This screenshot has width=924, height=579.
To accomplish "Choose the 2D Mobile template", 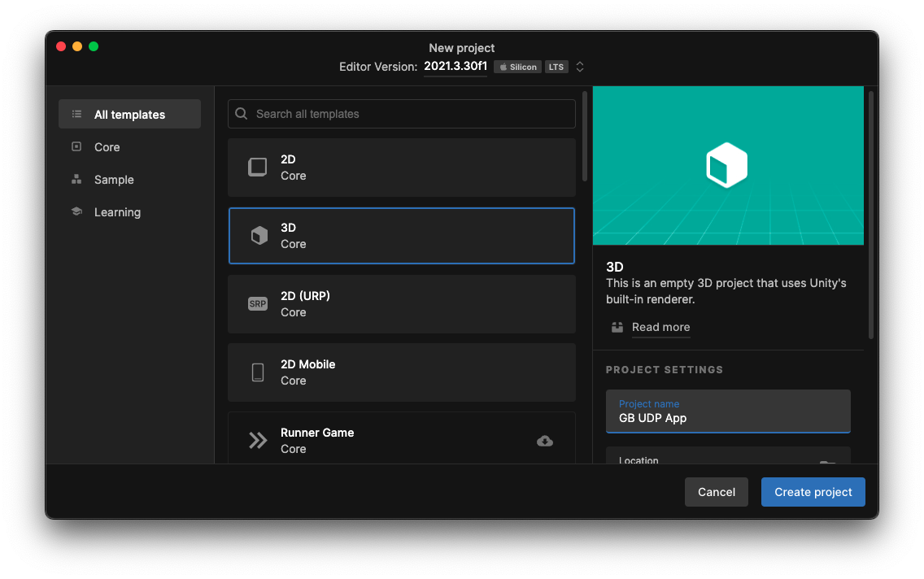I will coord(401,372).
